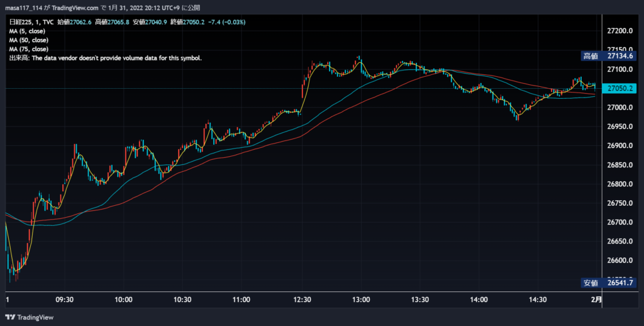Click the 26600.0 price axis label

pos(619,261)
